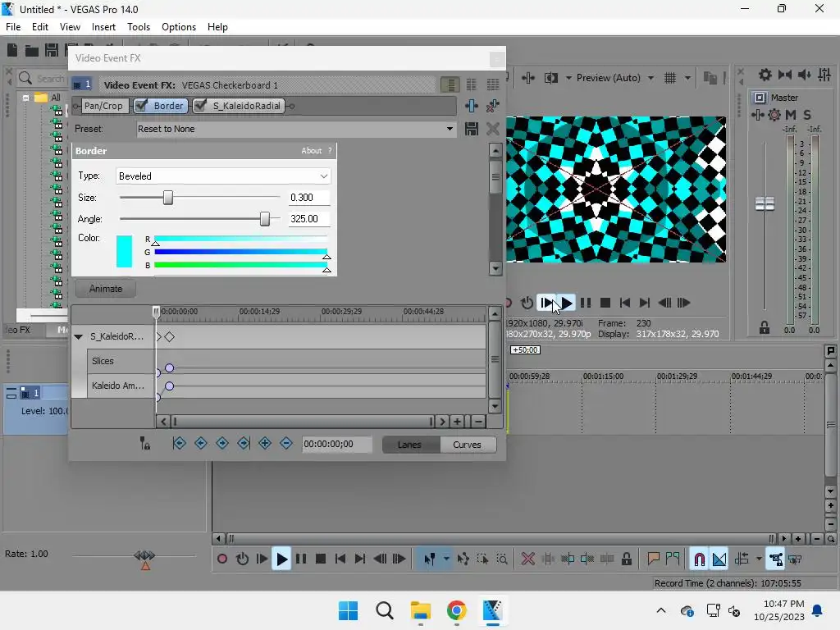Open the Options menu
840x630 pixels.
click(179, 27)
